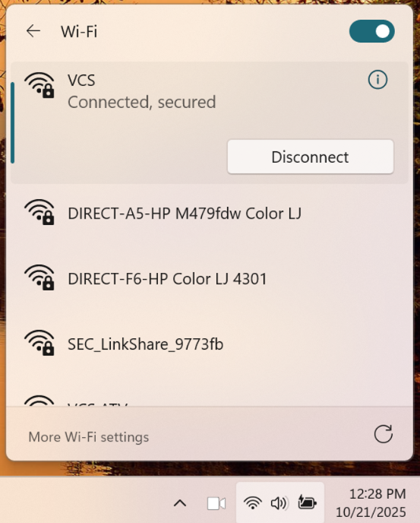420x523 pixels.
Task: Choose the SEC_LinkShare_9773fb network
Action: click(210, 344)
